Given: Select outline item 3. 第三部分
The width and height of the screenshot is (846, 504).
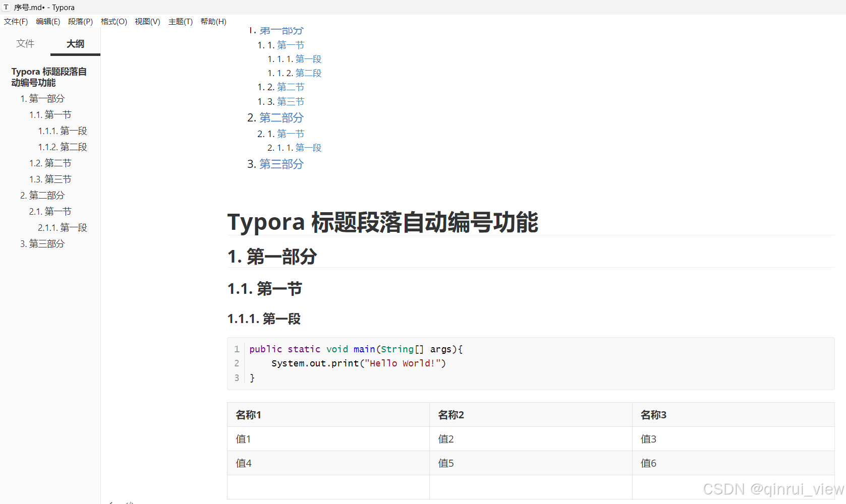Looking at the screenshot, I should 42,243.
